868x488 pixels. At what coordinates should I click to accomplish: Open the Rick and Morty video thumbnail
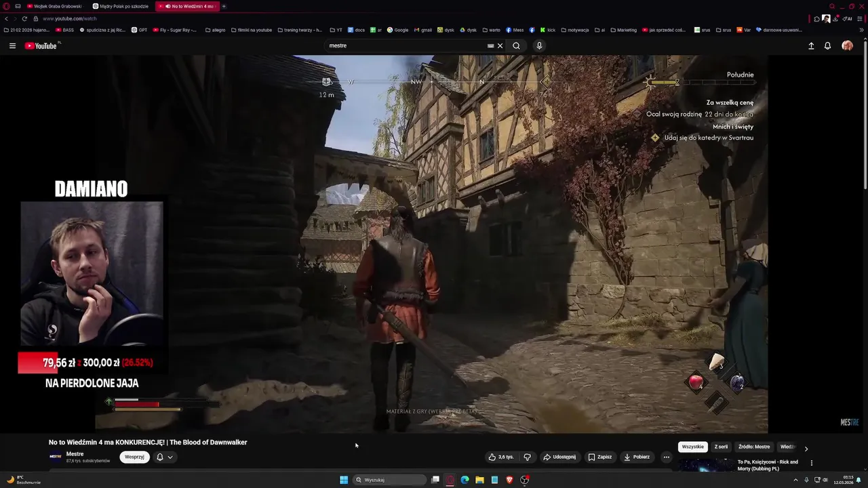(705, 465)
